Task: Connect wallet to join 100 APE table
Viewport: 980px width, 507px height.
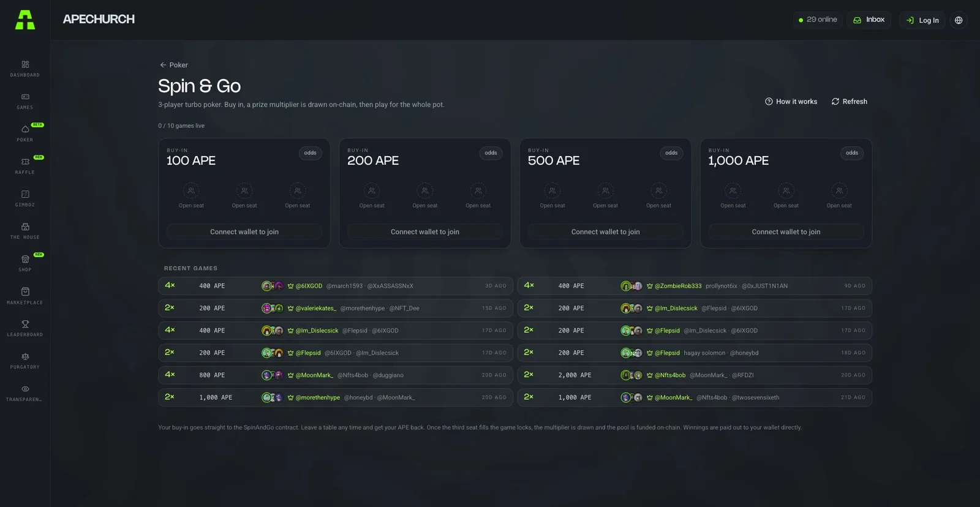Action: tap(244, 232)
